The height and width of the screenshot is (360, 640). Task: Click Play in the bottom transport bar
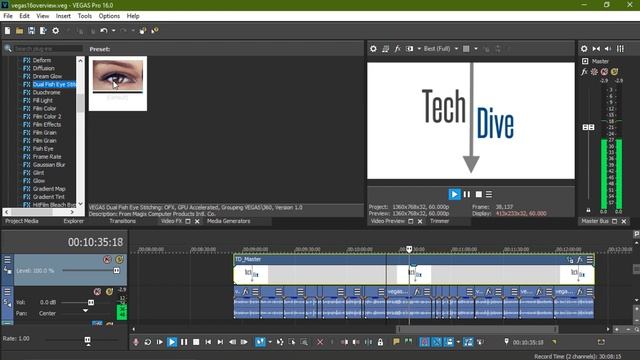pos(172,342)
